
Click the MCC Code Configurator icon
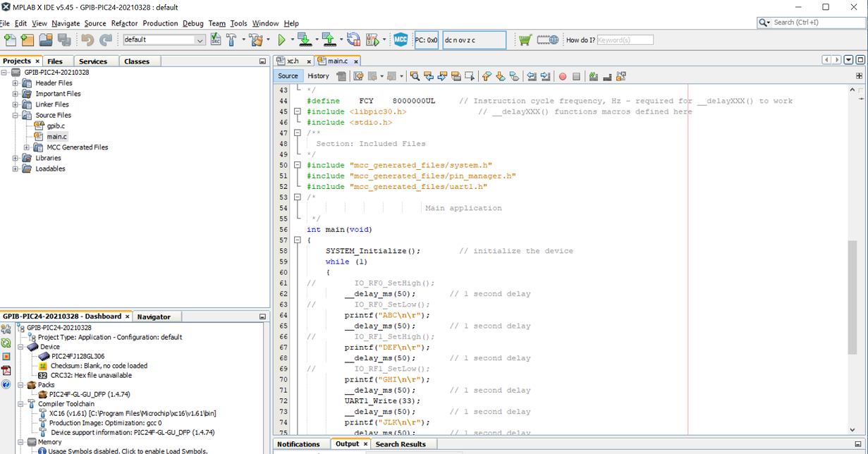tap(401, 40)
